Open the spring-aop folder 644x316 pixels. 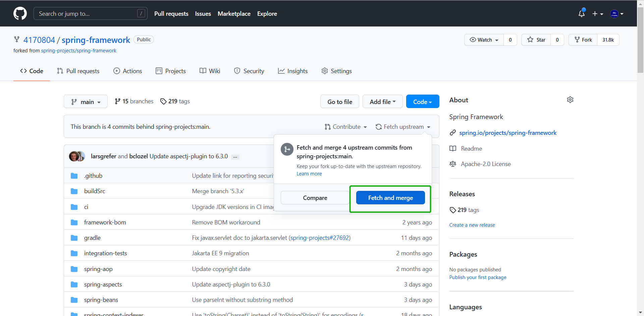(98, 269)
